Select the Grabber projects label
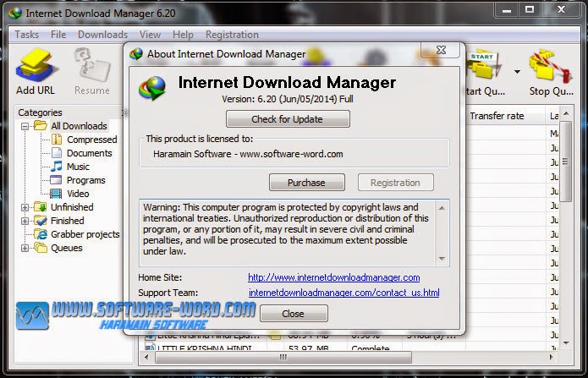The image size is (588, 378). (x=85, y=234)
